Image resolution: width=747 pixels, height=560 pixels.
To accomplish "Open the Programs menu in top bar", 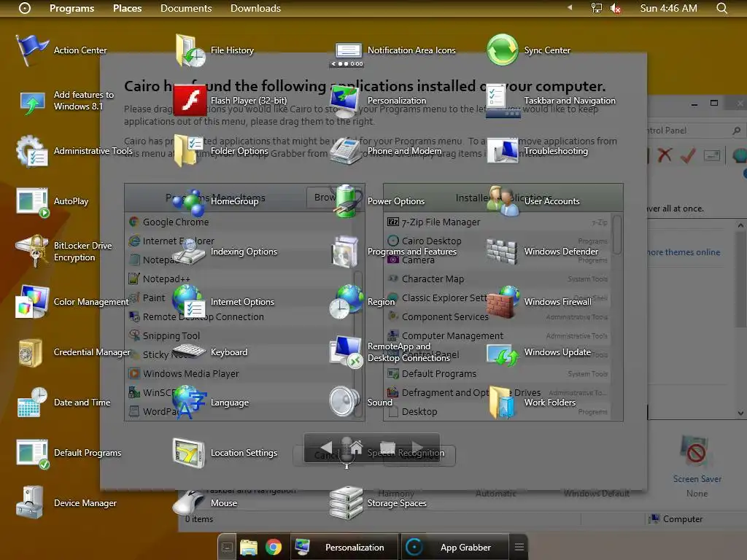I will pyautogui.click(x=72, y=8).
